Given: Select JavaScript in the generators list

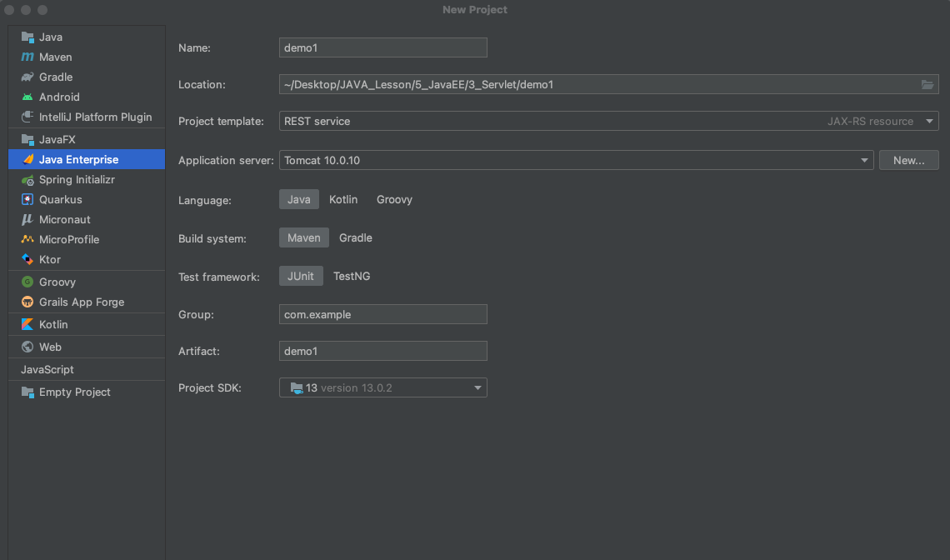Looking at the screenshot, I should pyautogui.click(x=47, y=369).
